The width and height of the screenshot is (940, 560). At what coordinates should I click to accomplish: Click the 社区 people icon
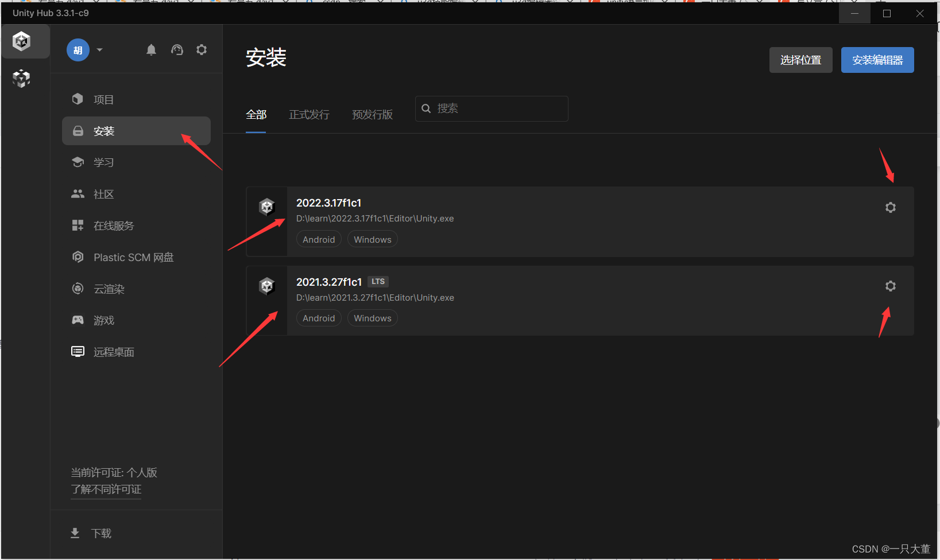point(78,194)
